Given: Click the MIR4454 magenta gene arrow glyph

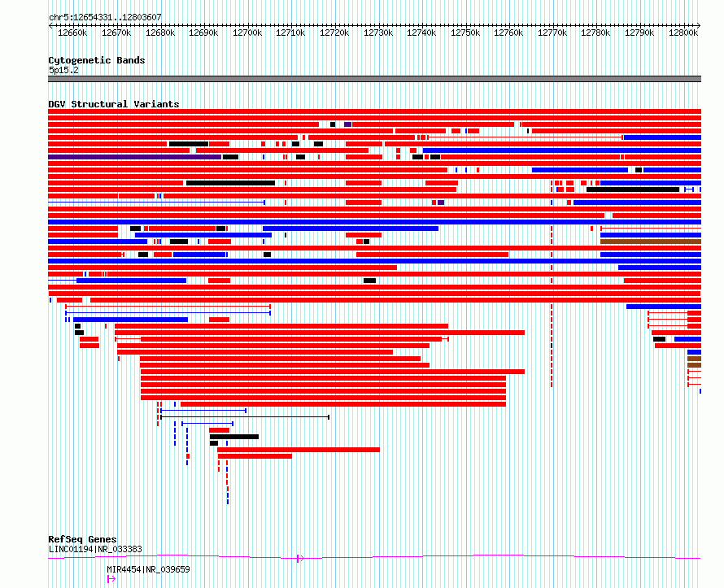Looking at the screenshot, I should point(111,579).
